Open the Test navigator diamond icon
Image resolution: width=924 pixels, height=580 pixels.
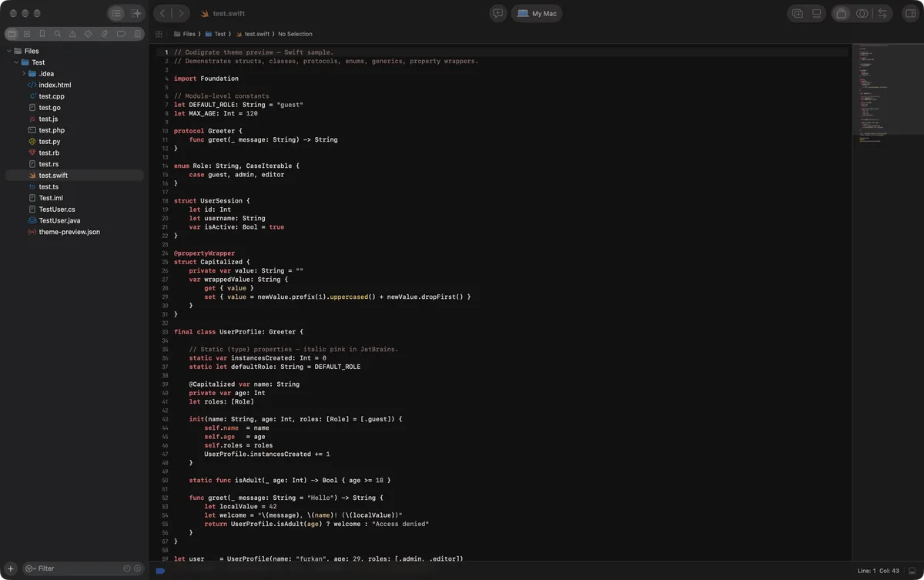(89, 34)
